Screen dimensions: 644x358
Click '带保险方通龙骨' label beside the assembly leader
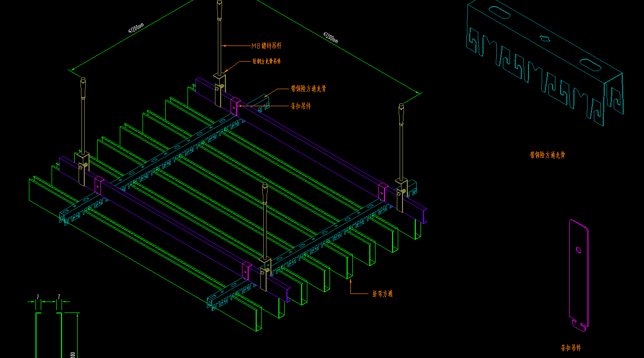pyautogui.click(x=308, y=89)
